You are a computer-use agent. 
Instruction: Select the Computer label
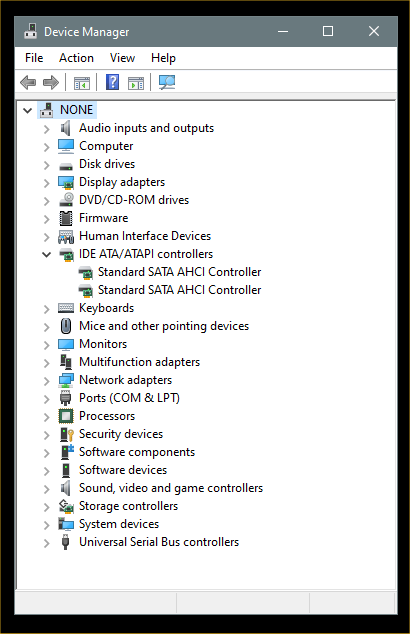(106, 146)
